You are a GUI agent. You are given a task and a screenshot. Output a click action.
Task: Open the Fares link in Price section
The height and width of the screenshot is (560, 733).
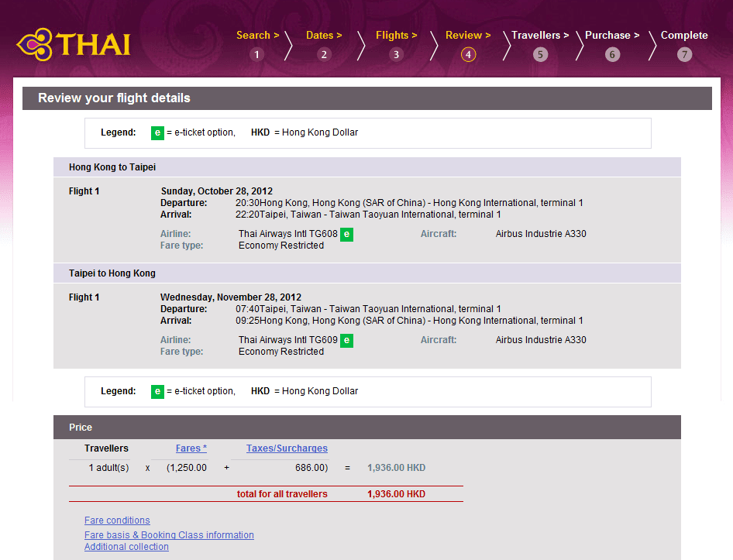pyautogui.click(x=191, y=448)
